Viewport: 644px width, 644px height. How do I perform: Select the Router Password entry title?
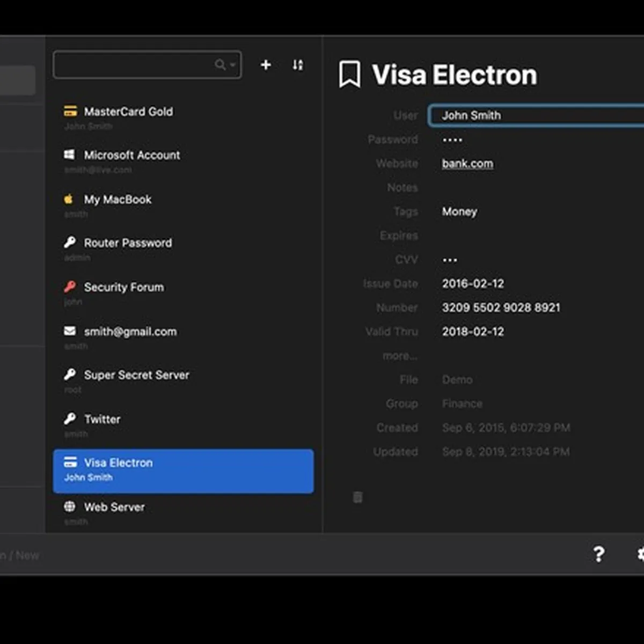[128, 243]
